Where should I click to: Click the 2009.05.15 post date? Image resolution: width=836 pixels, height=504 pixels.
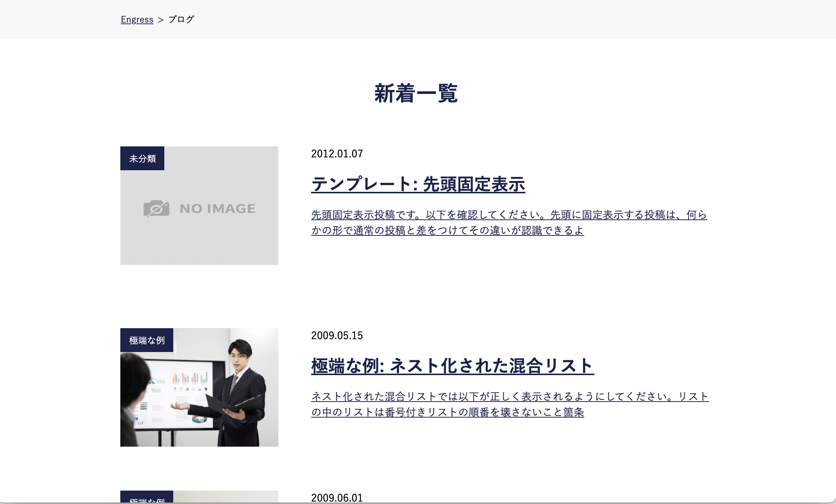[337, 336]
